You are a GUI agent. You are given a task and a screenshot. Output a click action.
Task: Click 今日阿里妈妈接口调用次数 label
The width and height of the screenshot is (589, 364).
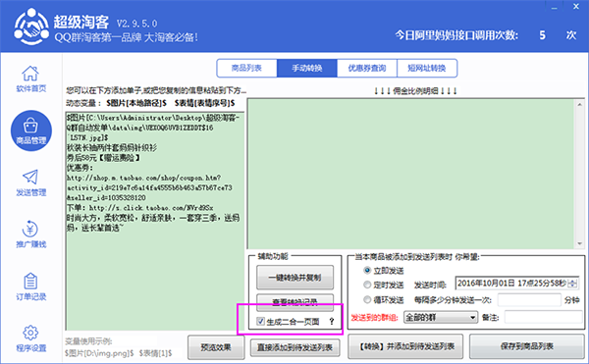coord(456,35)
